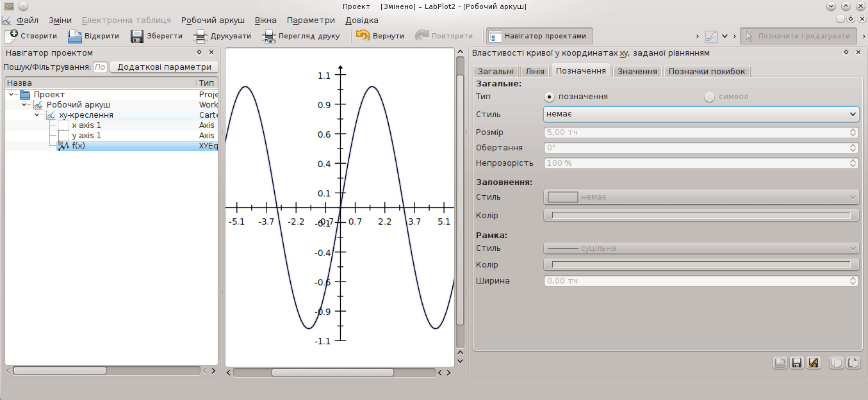The image size is (868, 400).
Task: Open the marker Стиль dropdown showing немає
Action: [x=700, y=114]
